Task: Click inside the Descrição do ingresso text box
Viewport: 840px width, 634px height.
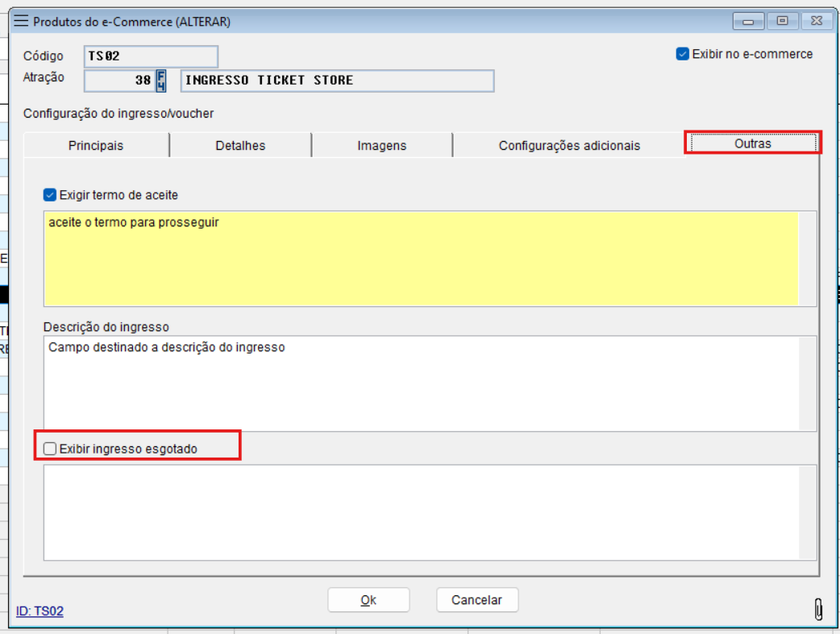Action: 421,383
